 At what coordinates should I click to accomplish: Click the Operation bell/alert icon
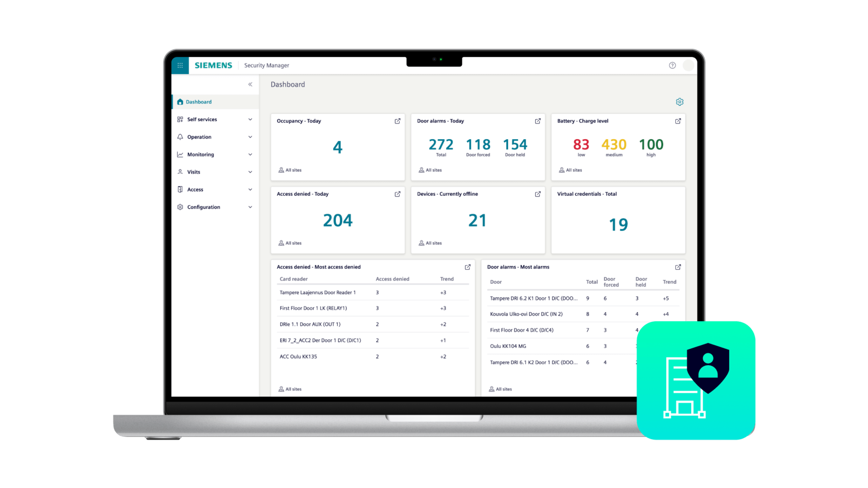(x=180, y=137)
